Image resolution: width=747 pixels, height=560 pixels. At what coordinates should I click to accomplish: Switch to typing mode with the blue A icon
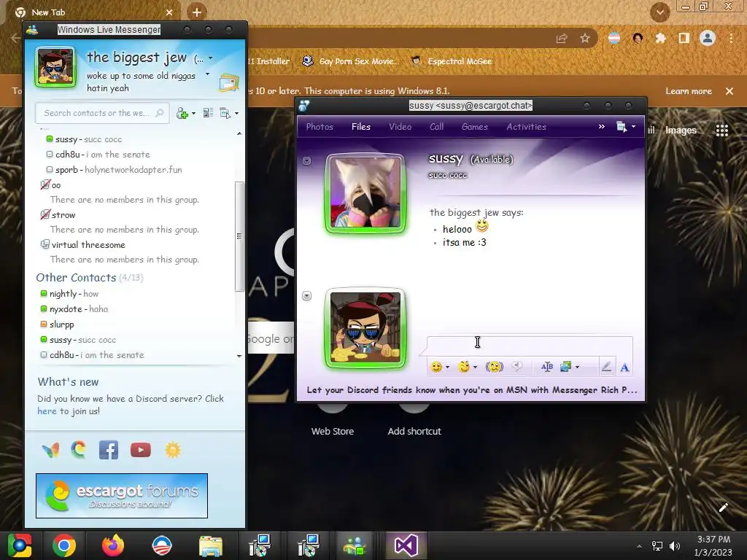[624, 367]
